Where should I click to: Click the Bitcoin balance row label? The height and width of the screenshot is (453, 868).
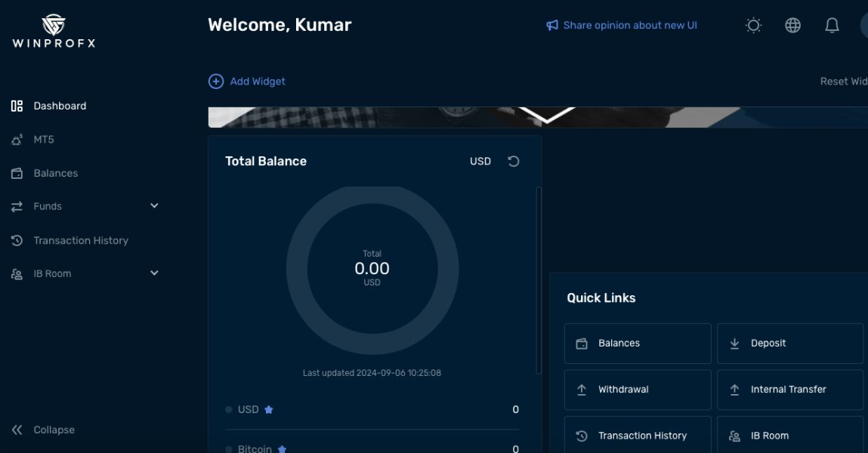(x=255, y=448)
